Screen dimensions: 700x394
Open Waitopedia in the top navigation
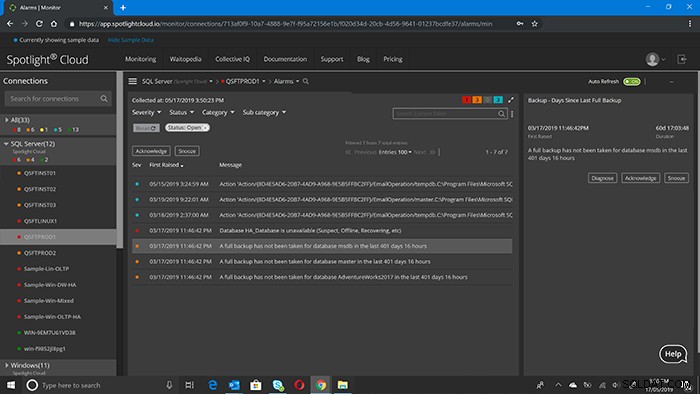(x=185, y=59)
